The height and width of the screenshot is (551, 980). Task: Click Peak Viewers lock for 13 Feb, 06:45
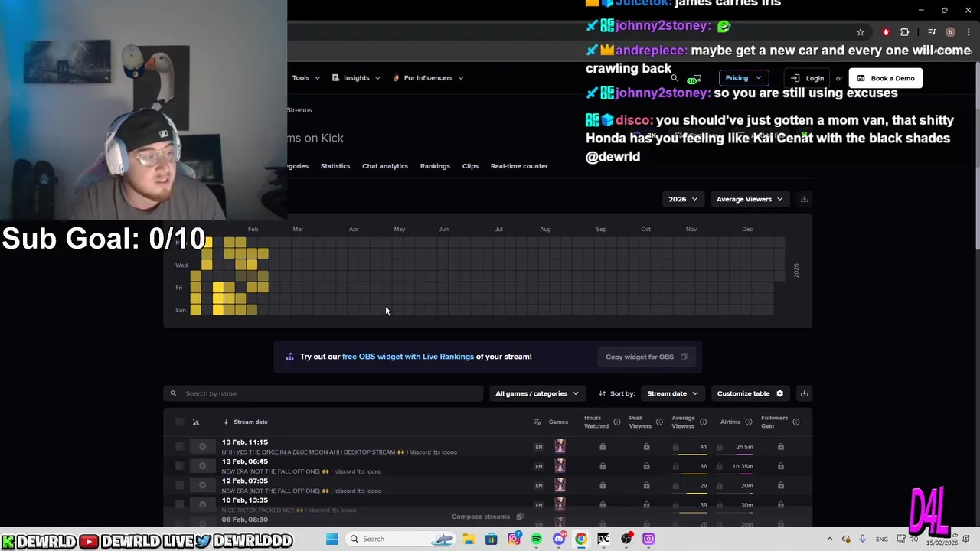pyautogui.click(x=646, y=466)
